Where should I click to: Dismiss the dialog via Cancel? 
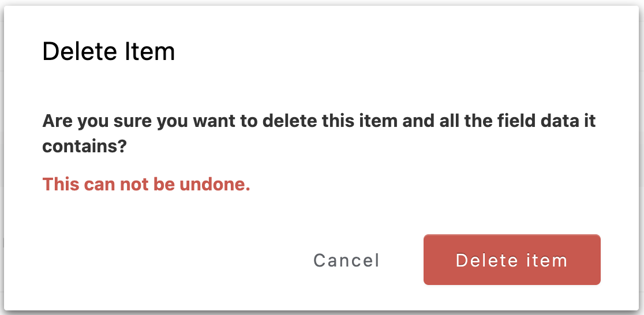pos(346,260)
